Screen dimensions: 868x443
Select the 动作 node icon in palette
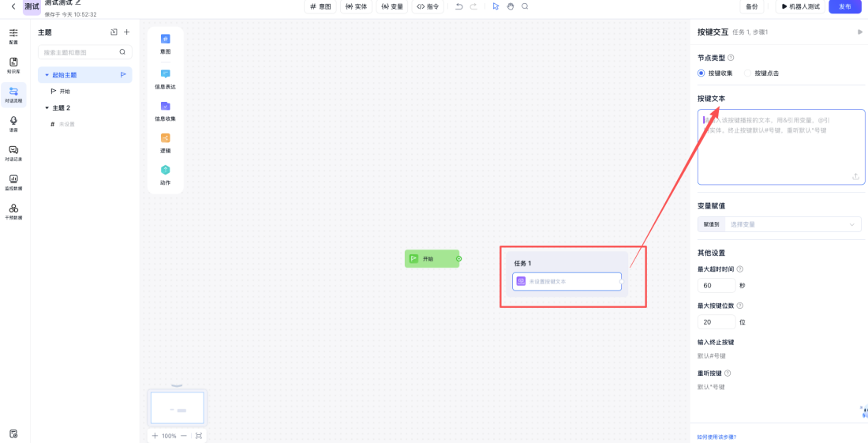pyautogui.click(x=165, y=171)
